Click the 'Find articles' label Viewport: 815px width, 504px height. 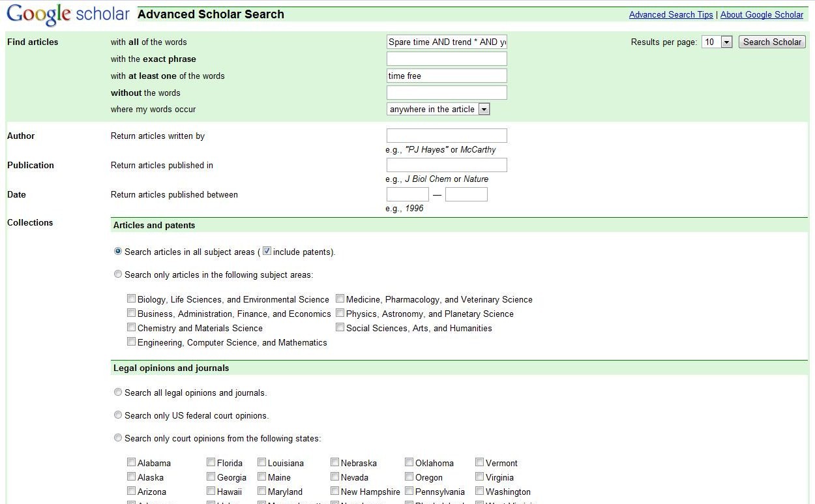(33, 42)
